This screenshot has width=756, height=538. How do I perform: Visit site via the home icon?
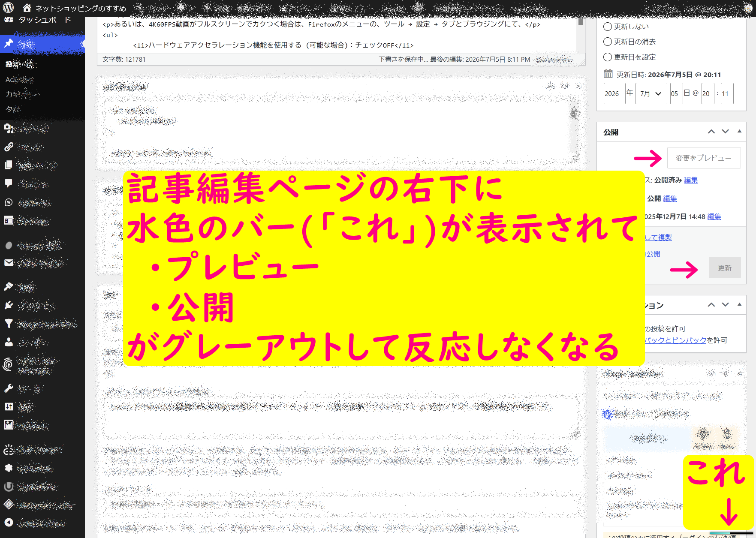(x=27, y=8)
